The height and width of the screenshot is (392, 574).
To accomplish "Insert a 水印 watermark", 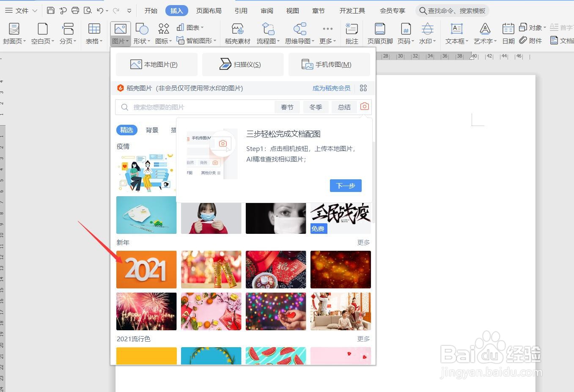I will (x=427, y=33).
